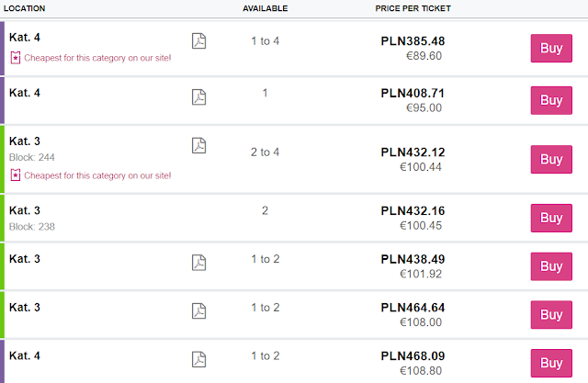Click PDF icon in Block 244 row
The image size is (588, 383).
coord(198,145)
